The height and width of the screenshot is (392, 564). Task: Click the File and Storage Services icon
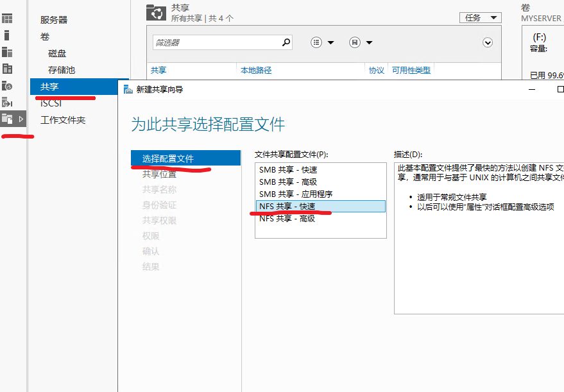click(x=8, y=119)
